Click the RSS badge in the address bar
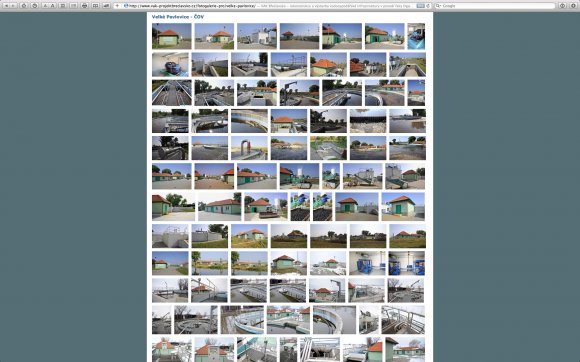Image resolution: width=580 pixels, height=362 pixels. 421,6
